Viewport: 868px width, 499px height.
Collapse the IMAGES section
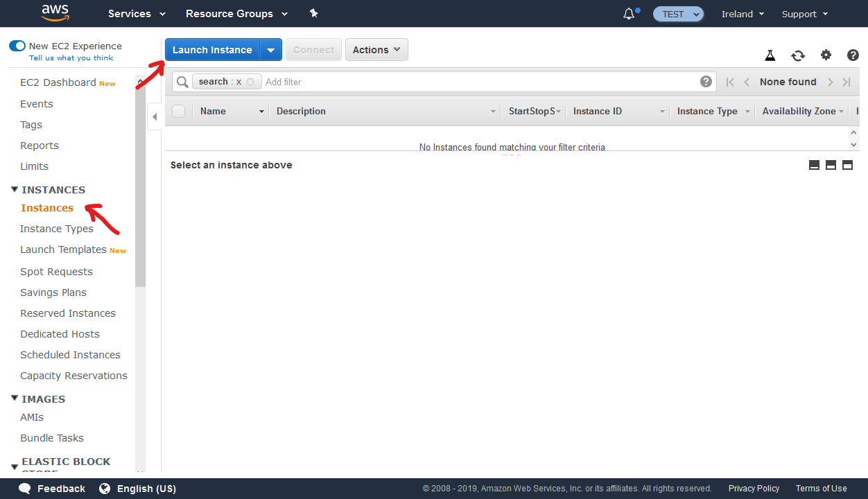point(15,399)
